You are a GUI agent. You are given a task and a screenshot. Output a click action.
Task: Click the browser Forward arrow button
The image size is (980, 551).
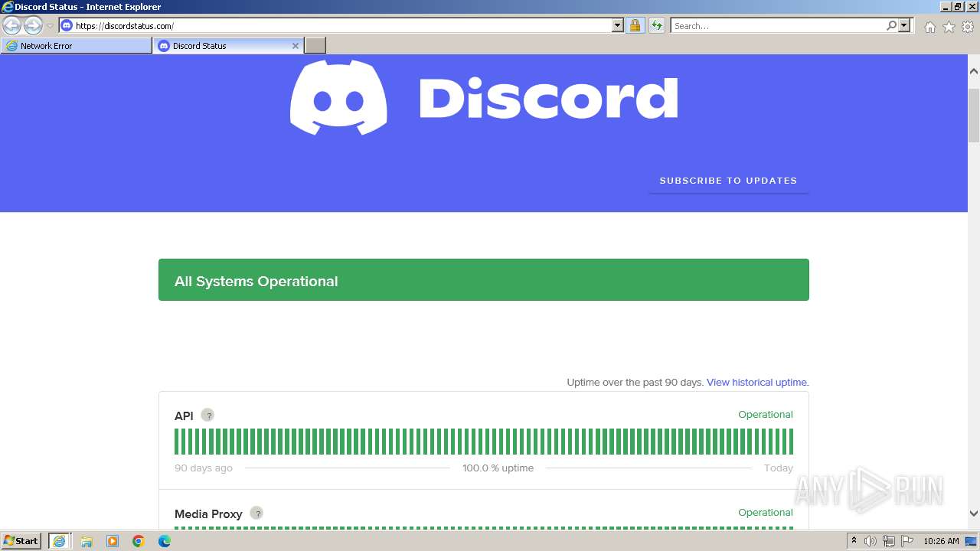tap(33, 26)
